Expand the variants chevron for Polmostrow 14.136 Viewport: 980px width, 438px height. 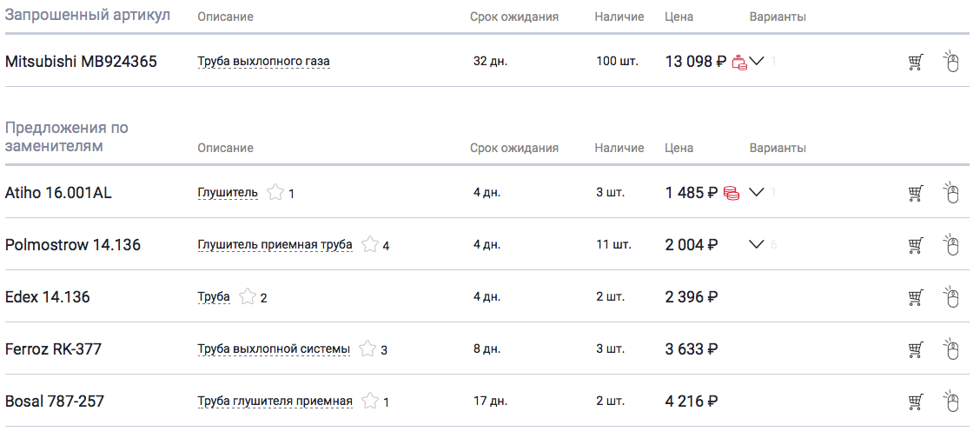[757, 245]
